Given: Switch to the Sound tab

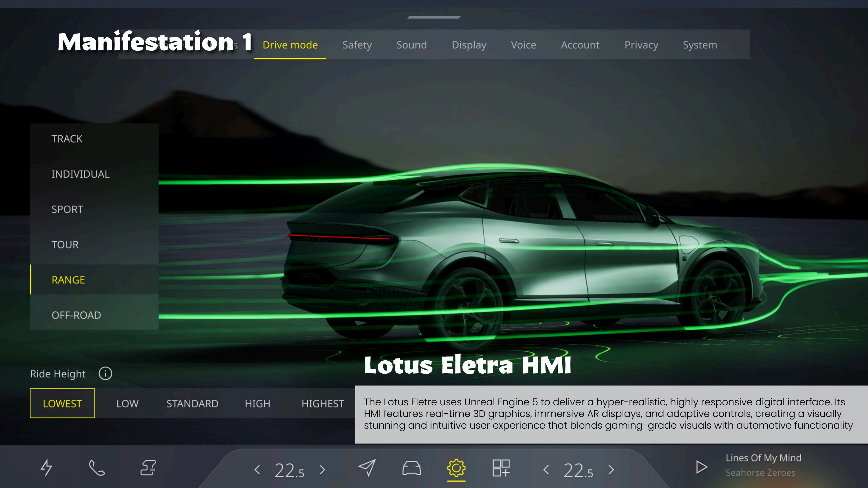Looking at the screenshot, I should (x=411, y=45).
